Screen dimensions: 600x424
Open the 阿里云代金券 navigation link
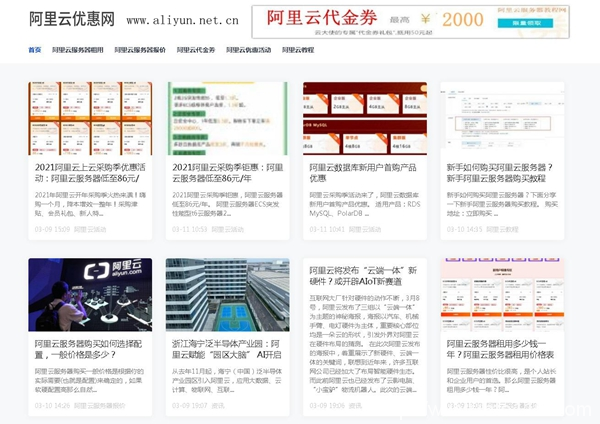pyautogui.click(x=196, y=49)
